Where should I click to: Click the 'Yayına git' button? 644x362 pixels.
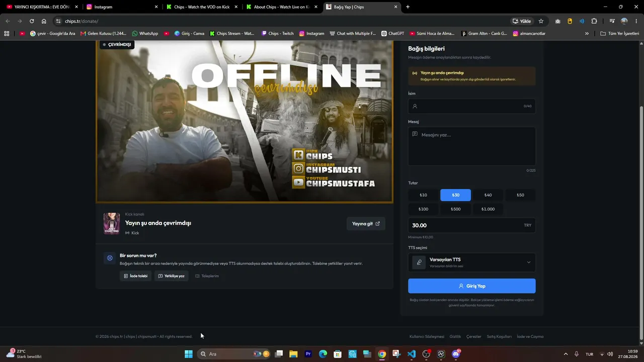pyautogui.click(x=366, y=224)
